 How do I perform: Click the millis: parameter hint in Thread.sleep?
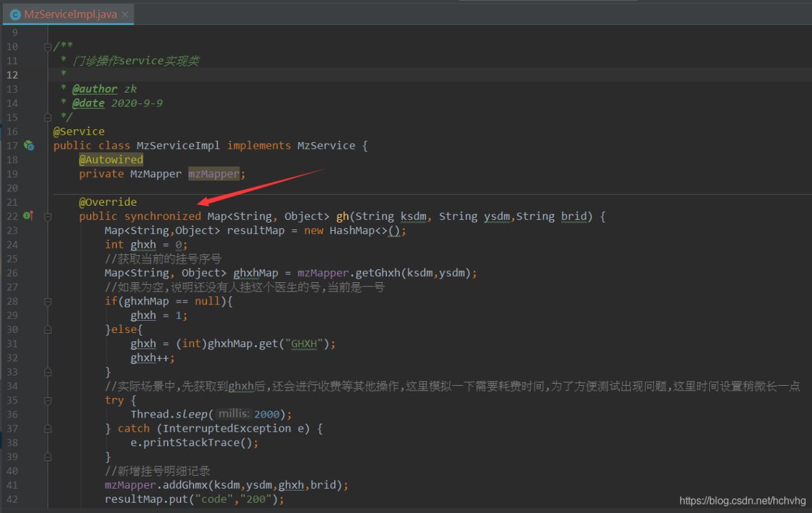pyautogui.click(x=233, y=414)
